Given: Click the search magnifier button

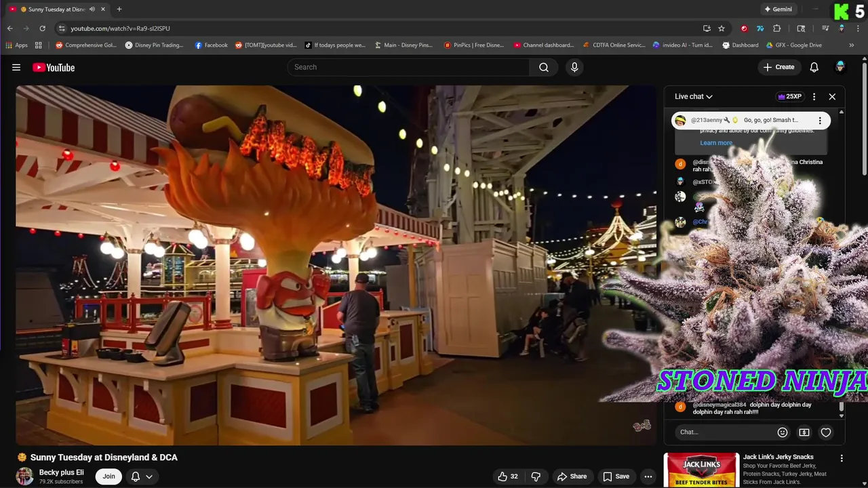Looking at the screenshot, I should coord(544,67).
